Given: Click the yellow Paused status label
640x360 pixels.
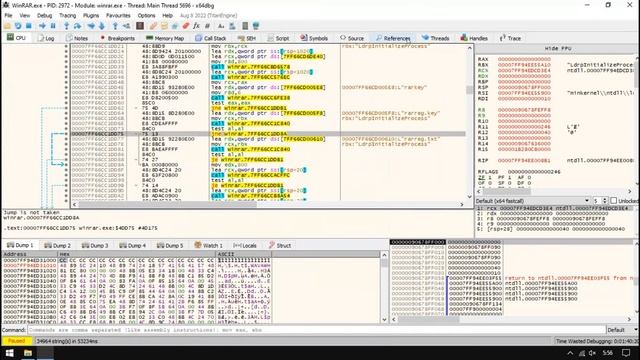Looking at the screenshot, I should pos(16,341).
